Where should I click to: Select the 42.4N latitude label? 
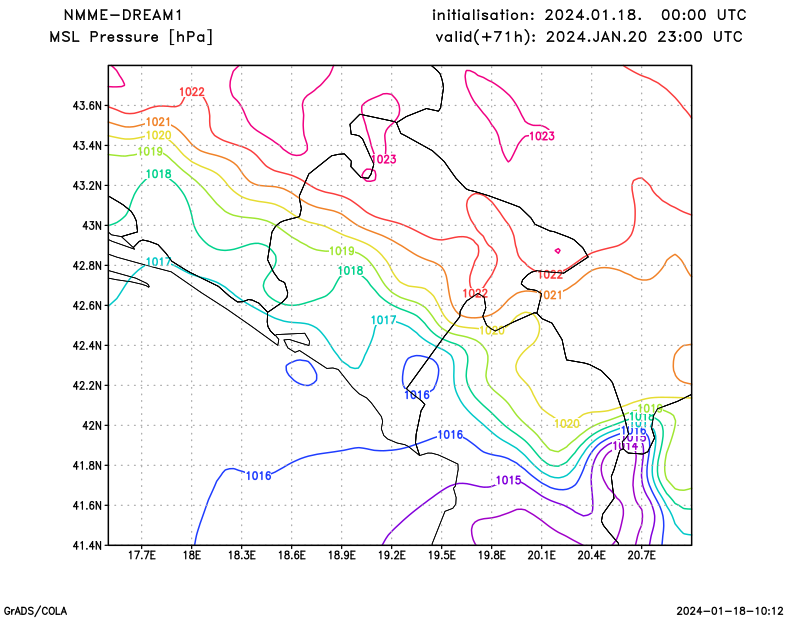coord(87,345)
